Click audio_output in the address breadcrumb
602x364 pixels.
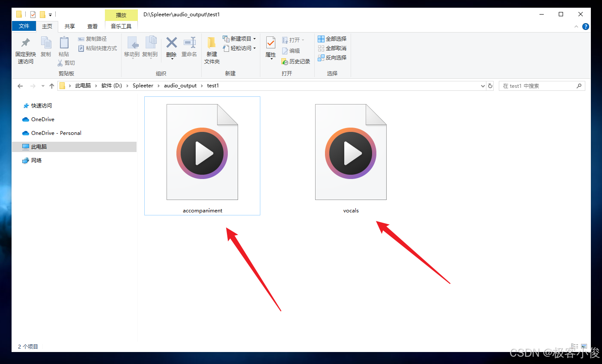(180, 86)
